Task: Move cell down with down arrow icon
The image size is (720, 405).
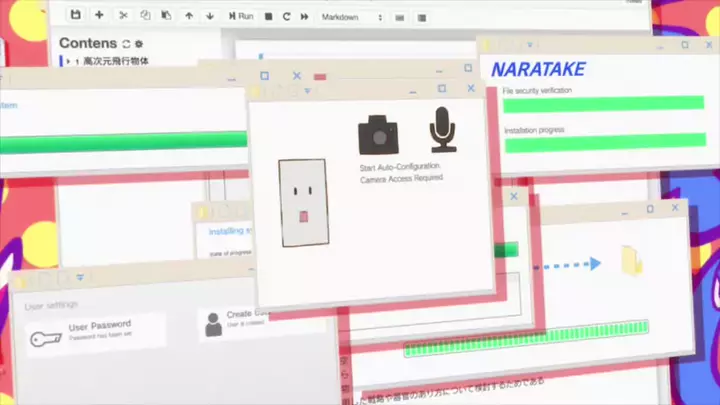Action: click(209, 17)
